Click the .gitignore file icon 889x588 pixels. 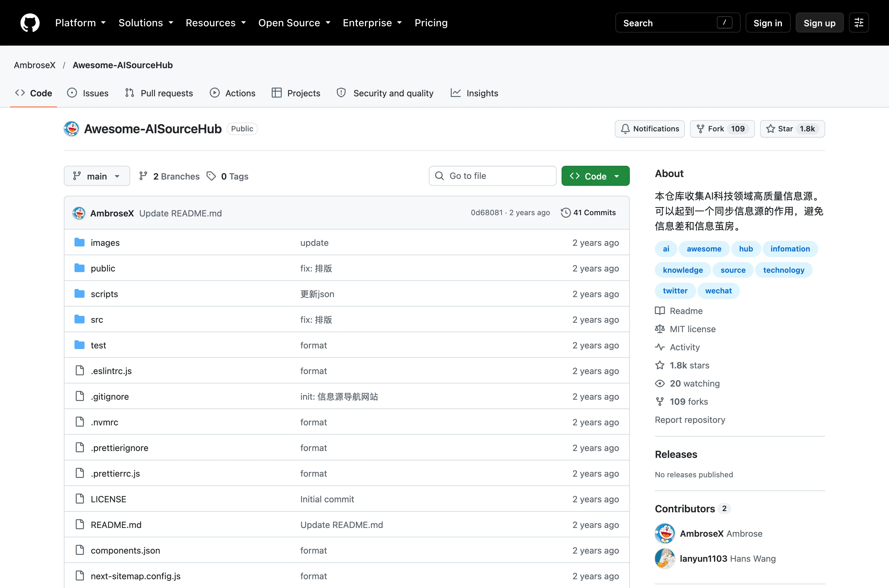click(x=80, y=396)
